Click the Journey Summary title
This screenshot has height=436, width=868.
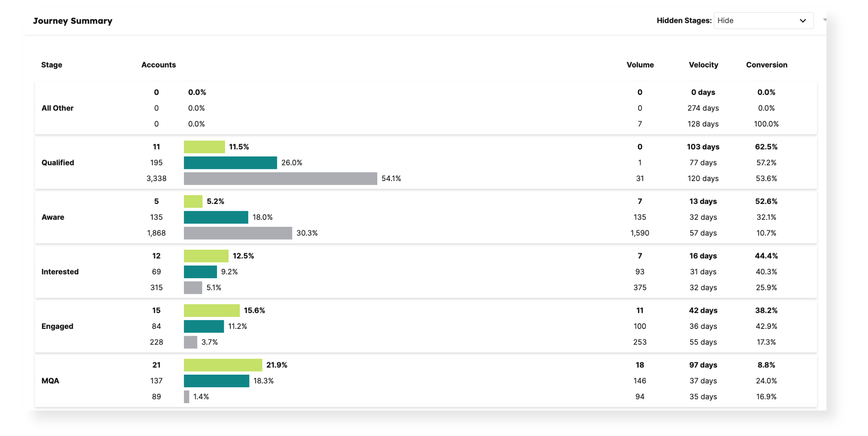[72, 21]
